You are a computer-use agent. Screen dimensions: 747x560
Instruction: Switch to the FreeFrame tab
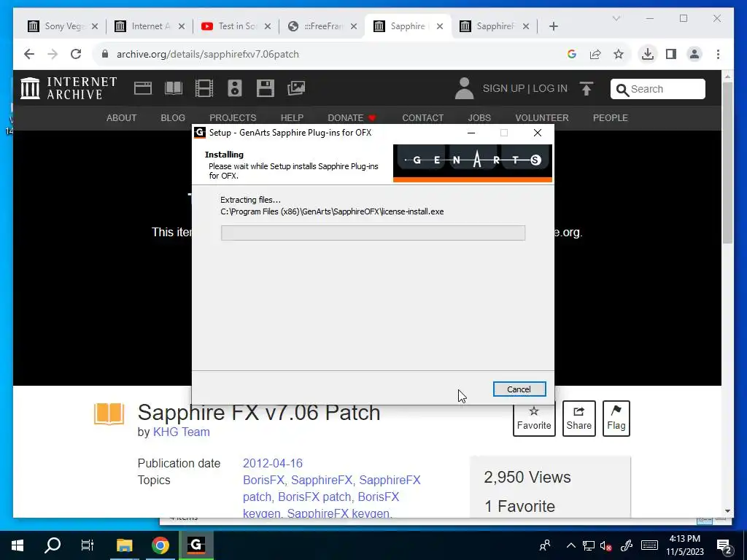coord(322,26)
